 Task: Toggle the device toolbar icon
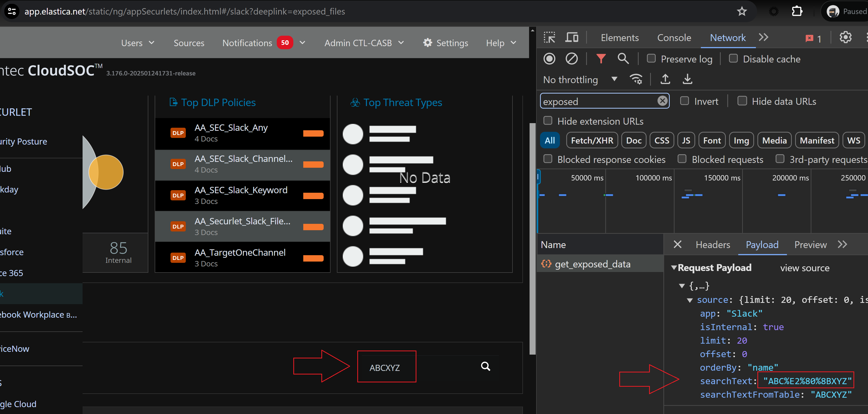[x=571, y=37]
